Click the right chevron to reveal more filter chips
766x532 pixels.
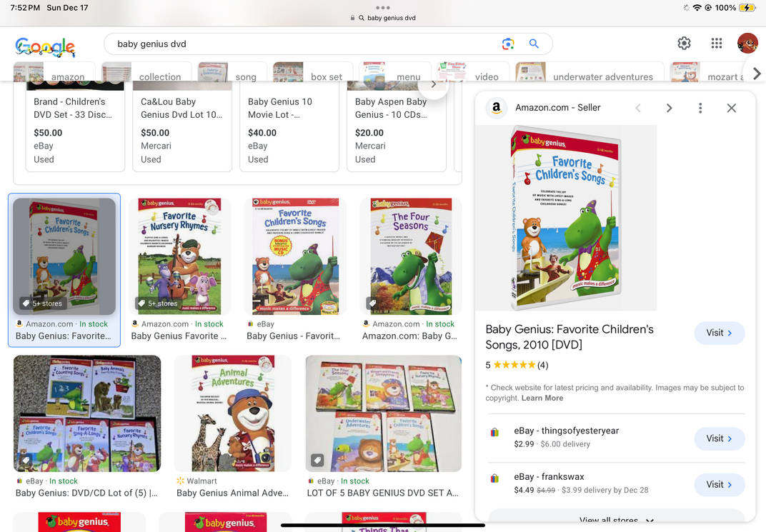click(757, 74)
